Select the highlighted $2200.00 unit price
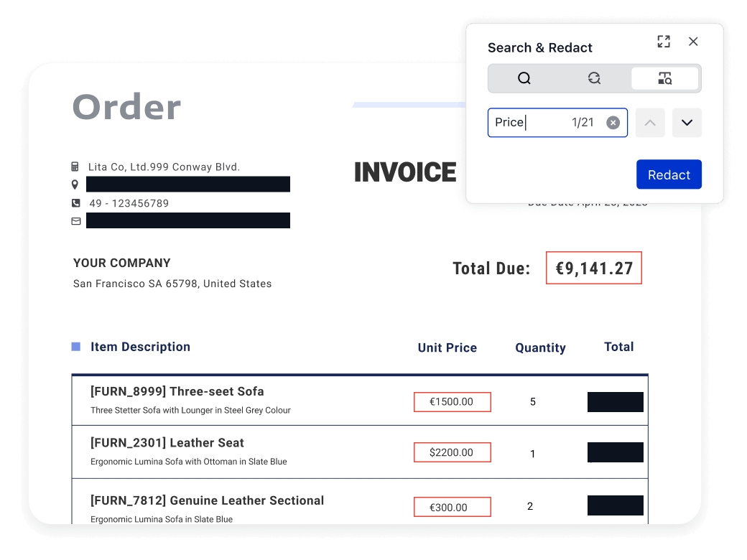747x560 pixels. pos(452,452)
